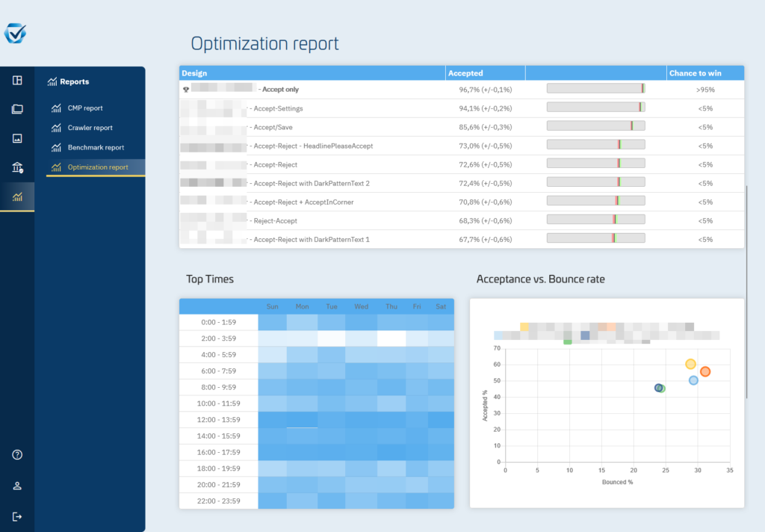Click the page vertical scrollbar
Viewport: 765px width, 532px height.
pos(746,292)
